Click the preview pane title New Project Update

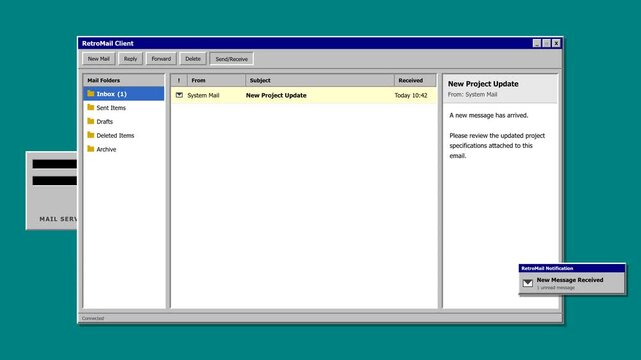click(483, 84)
